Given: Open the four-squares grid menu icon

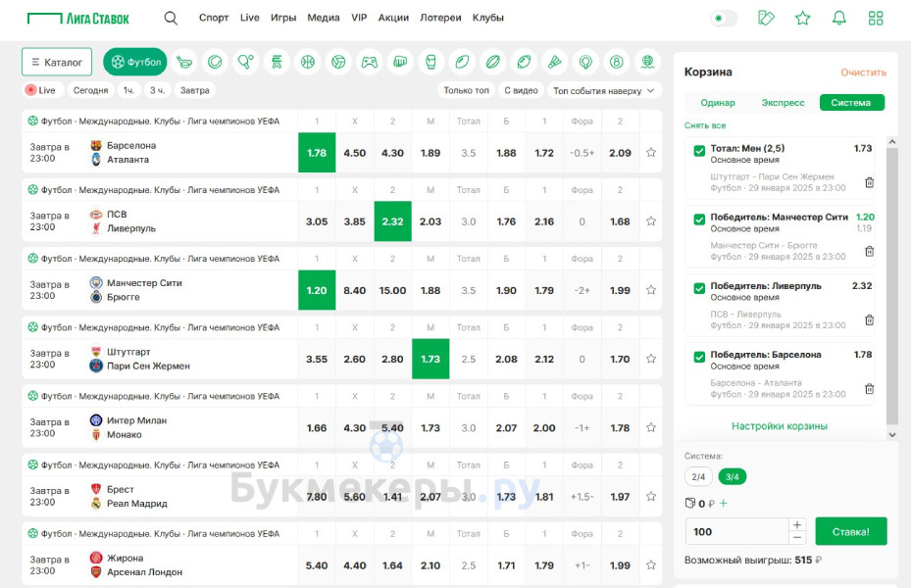Looking at the screenshot, I should pos(876,18).
